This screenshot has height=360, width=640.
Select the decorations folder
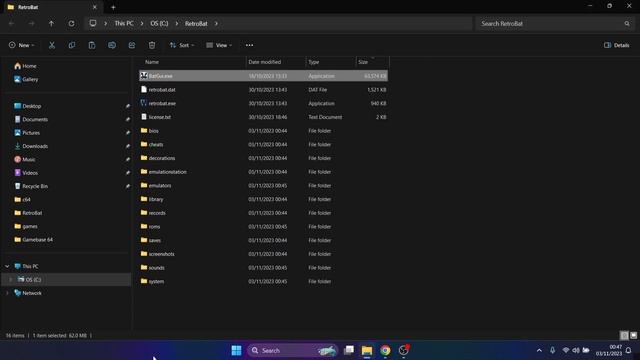[263, 158]
